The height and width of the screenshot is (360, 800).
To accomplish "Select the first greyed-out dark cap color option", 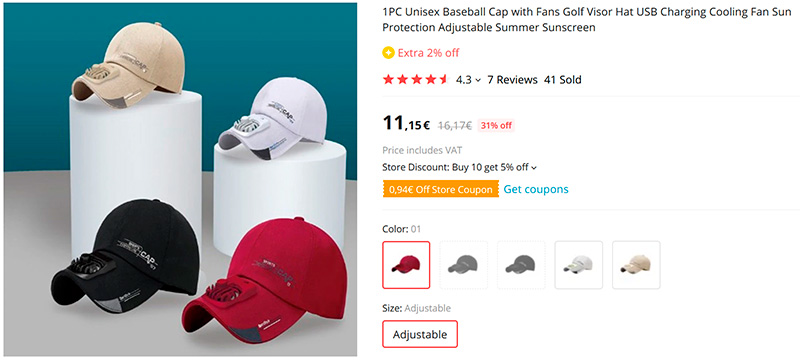I will [463, 265].
